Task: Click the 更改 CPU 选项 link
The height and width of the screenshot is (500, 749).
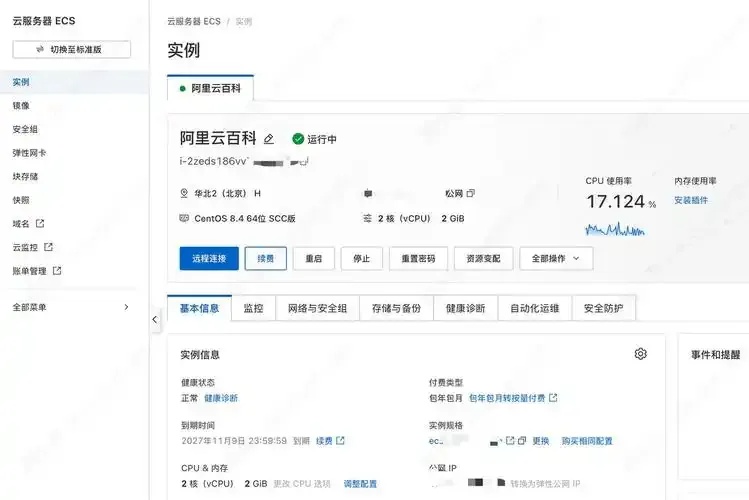Action: [x=302, y=484]
